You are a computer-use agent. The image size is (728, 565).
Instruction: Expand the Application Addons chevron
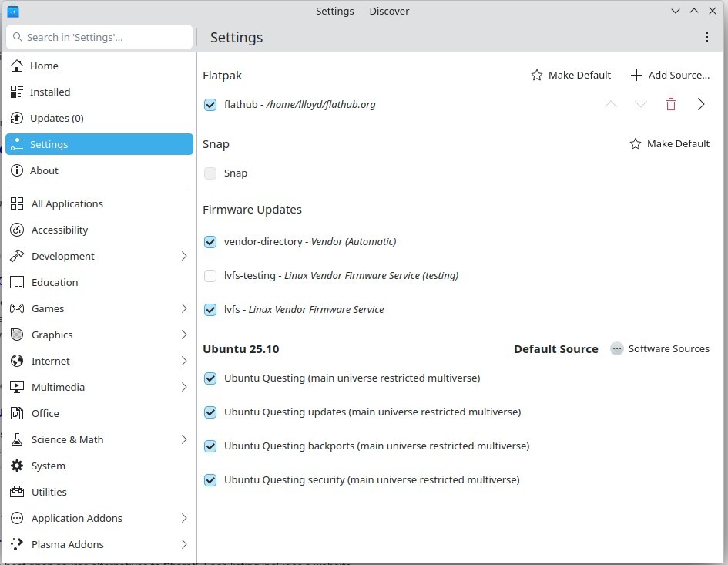coord(184,518)
